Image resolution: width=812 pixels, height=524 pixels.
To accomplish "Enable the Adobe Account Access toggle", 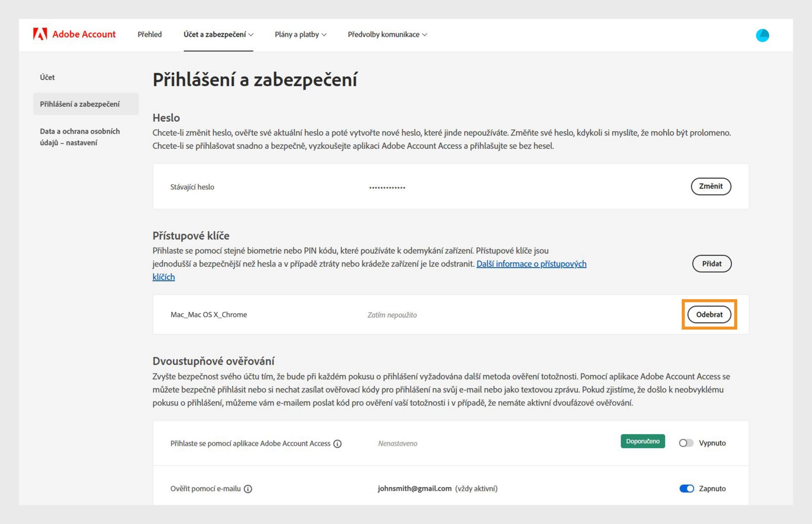I will coord(686,443).
